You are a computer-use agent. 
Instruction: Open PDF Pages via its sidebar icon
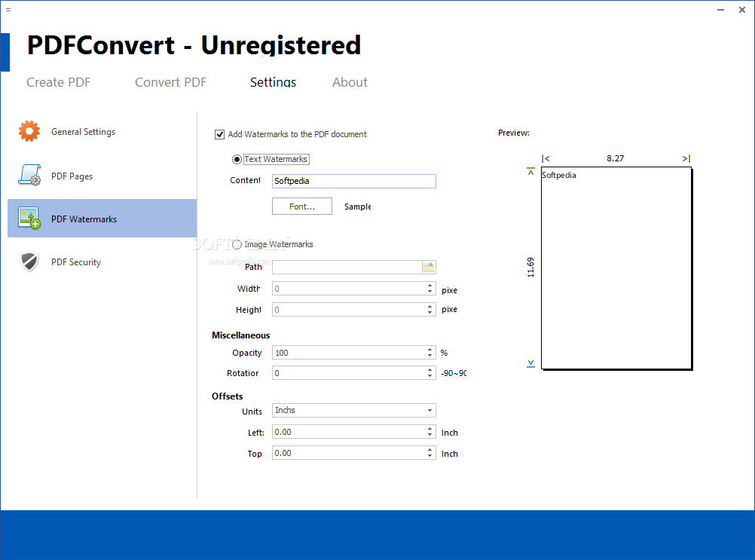point(29,174)
